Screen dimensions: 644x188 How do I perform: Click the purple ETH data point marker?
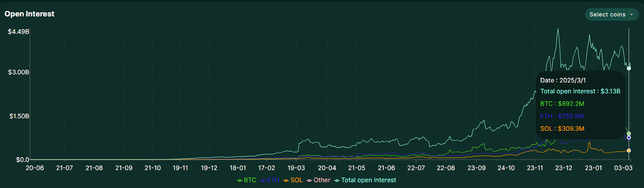click(x=629, y=138)
